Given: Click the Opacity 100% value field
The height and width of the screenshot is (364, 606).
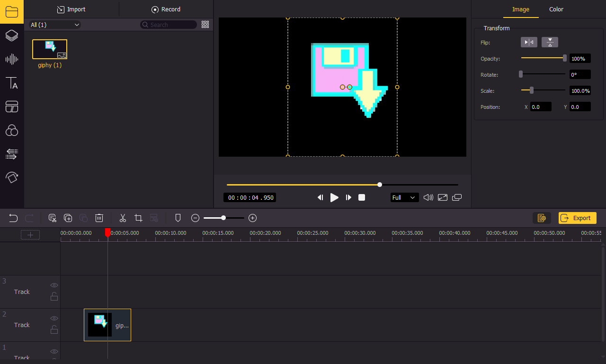Looking at the screenshot, I should coord(580,59).
